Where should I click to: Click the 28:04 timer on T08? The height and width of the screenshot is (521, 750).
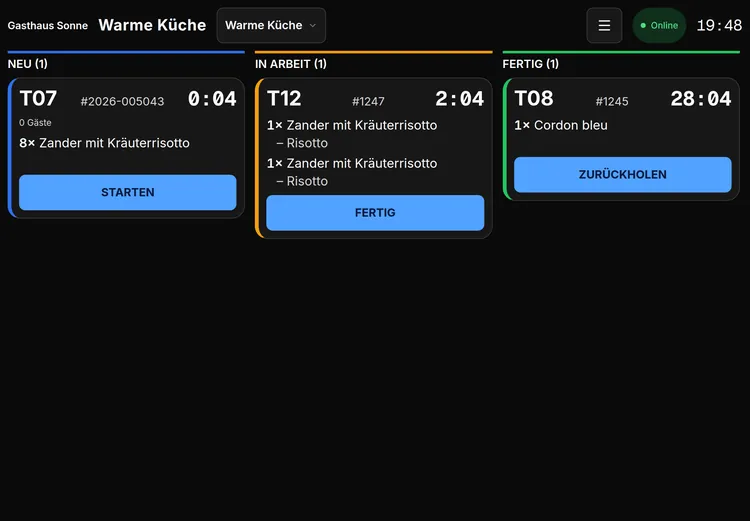coord(701,99)
